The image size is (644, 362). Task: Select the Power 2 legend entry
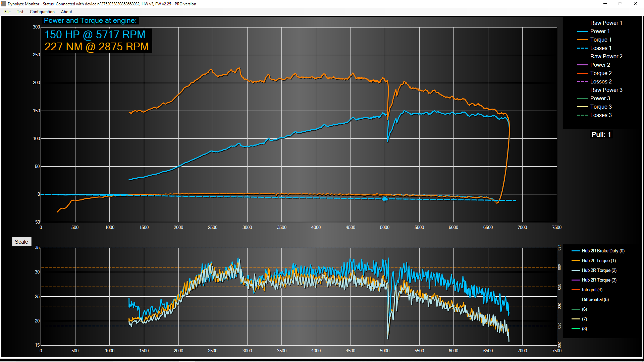click(600, 64)
